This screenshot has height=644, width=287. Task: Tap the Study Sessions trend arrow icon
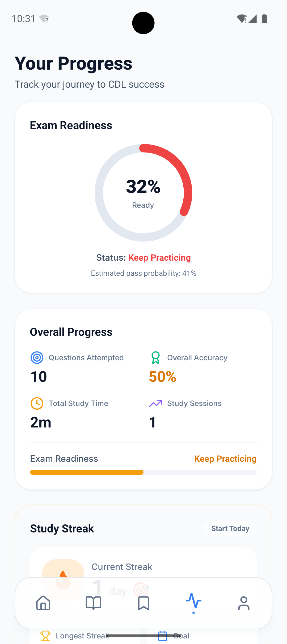click(155, 403)
